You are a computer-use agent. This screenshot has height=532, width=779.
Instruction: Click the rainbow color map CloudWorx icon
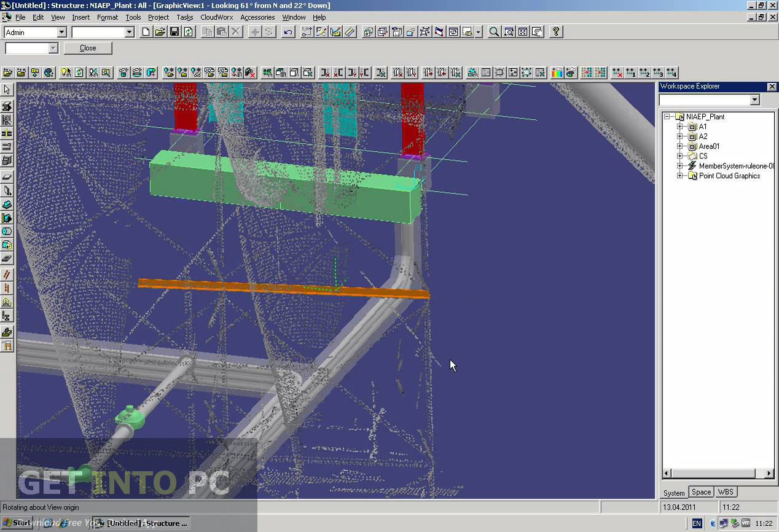[x=557, y=72]
